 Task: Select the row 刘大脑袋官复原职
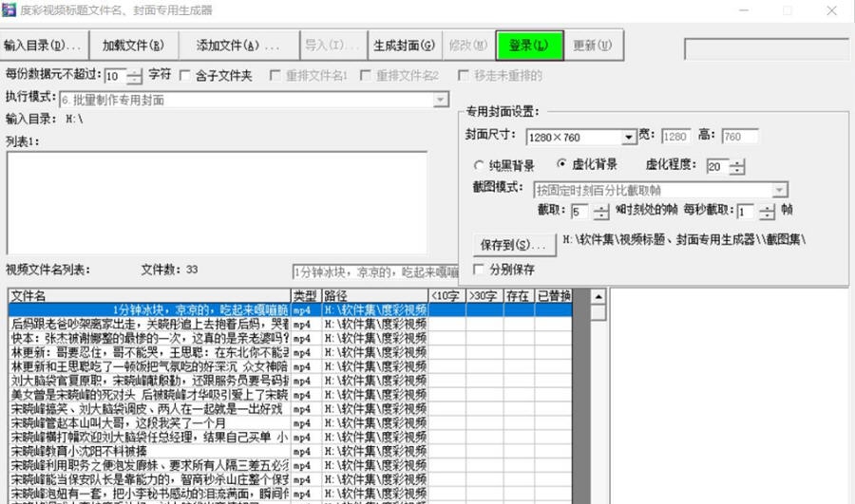pyautogui.click(x=290, y=381)
